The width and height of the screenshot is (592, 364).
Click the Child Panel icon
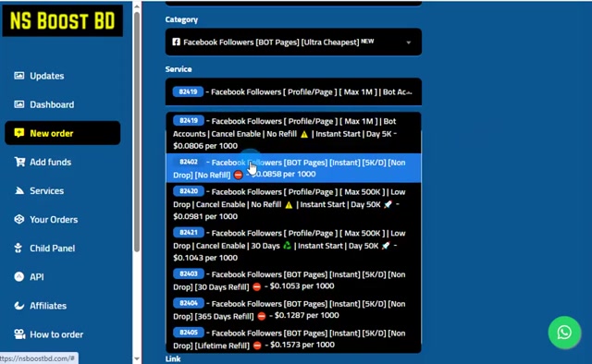coord(18,248)
